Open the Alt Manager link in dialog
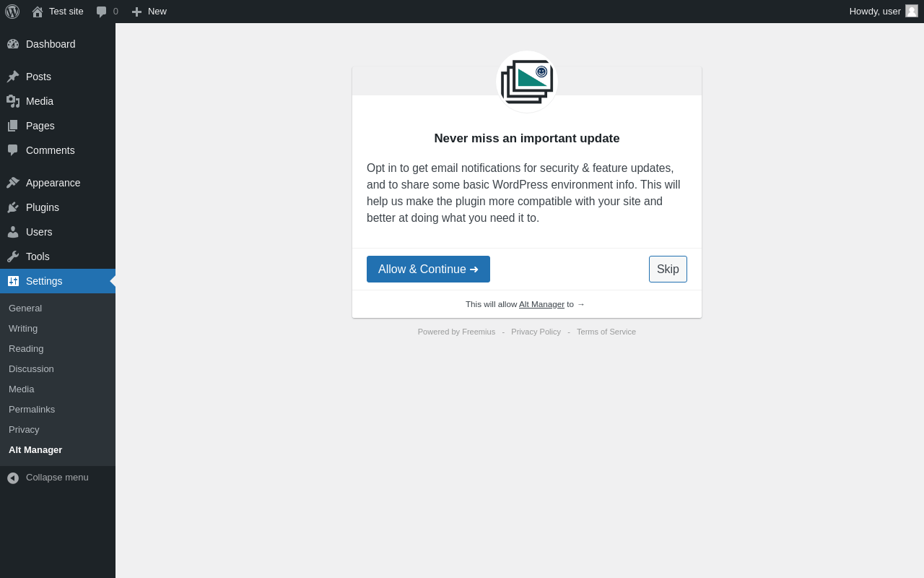924x578 pixels. tap(541, 304)
